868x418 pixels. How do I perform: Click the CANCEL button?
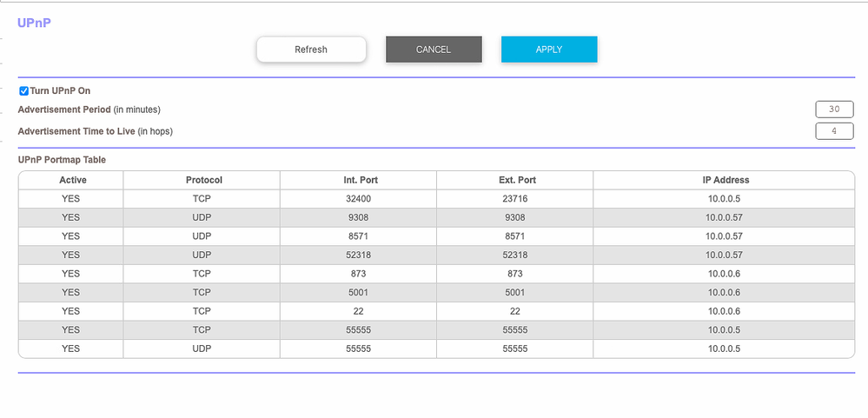[434, 50]
